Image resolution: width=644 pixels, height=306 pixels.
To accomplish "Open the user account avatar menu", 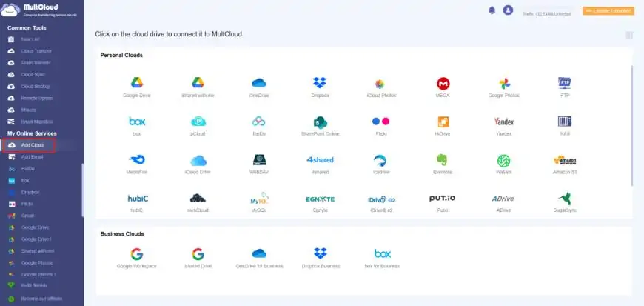I will [508, 10].
